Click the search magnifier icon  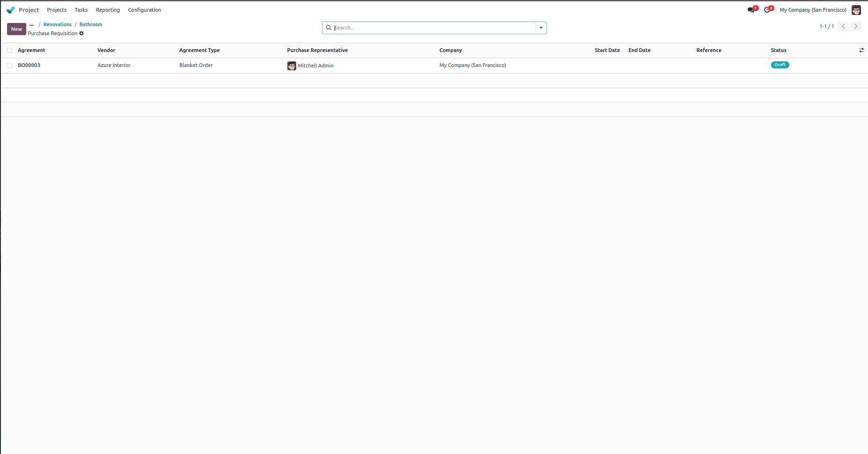click(x=329, y=28)
